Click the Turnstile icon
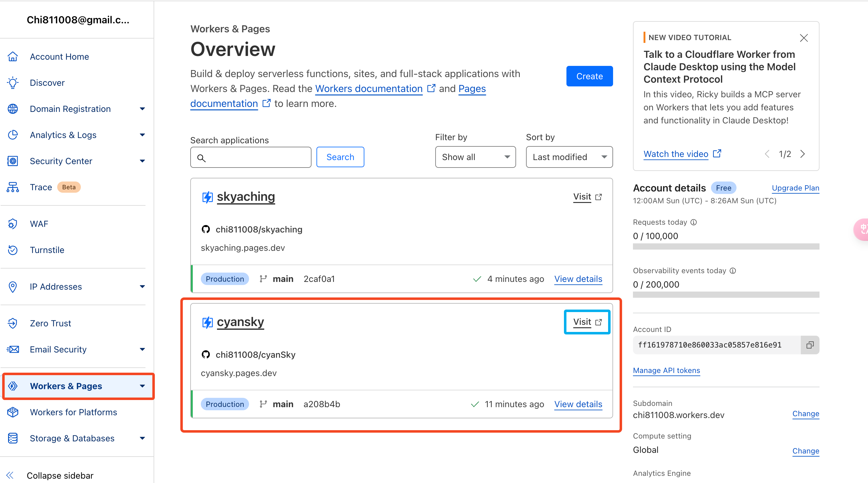The width and height of the screenshot is (868, 483). 13,250
